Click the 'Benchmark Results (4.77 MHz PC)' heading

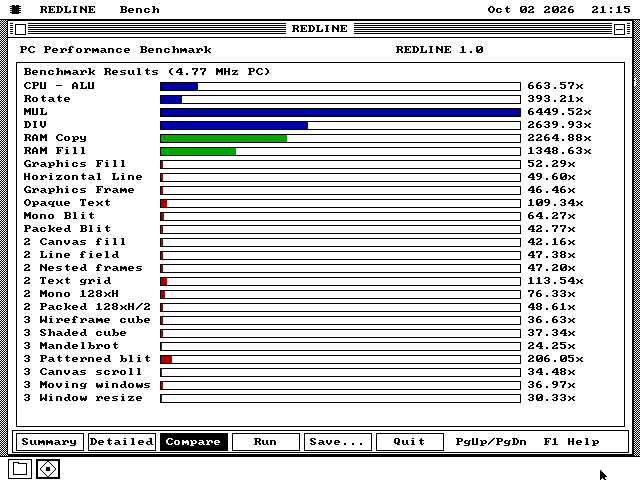point(147,72)
